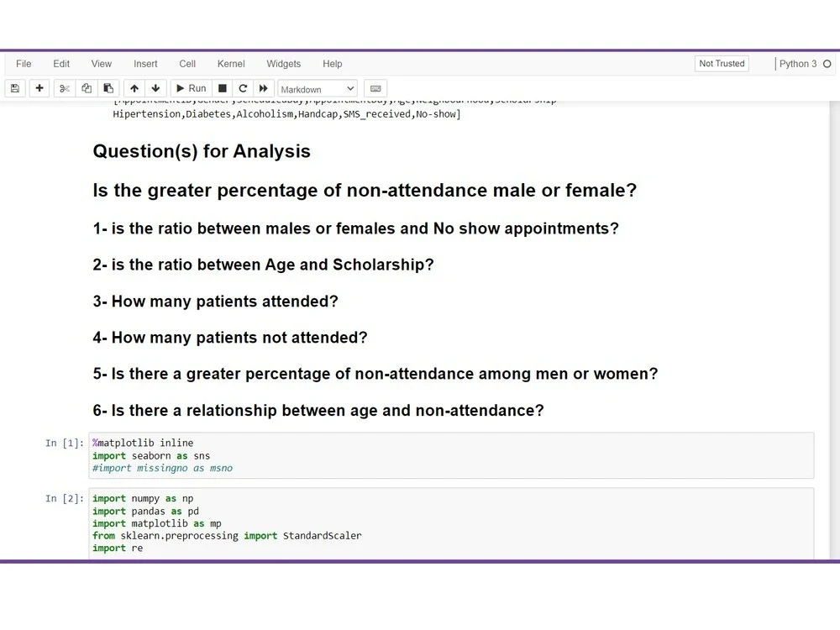Click the kernel idle indicator circle
The width and height of the screenshot is (840, 630).
(x=827, y=64)
